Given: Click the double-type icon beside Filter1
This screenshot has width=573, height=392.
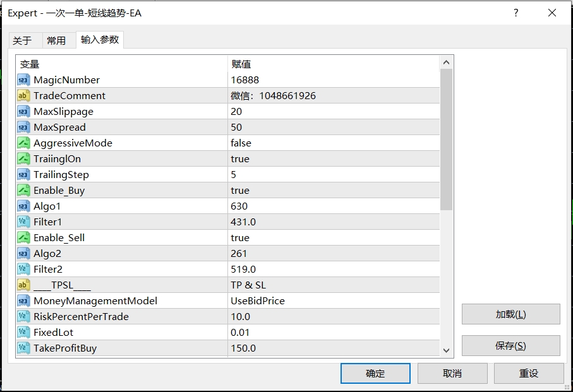Looking at the screenshot, I should (23, 222).
